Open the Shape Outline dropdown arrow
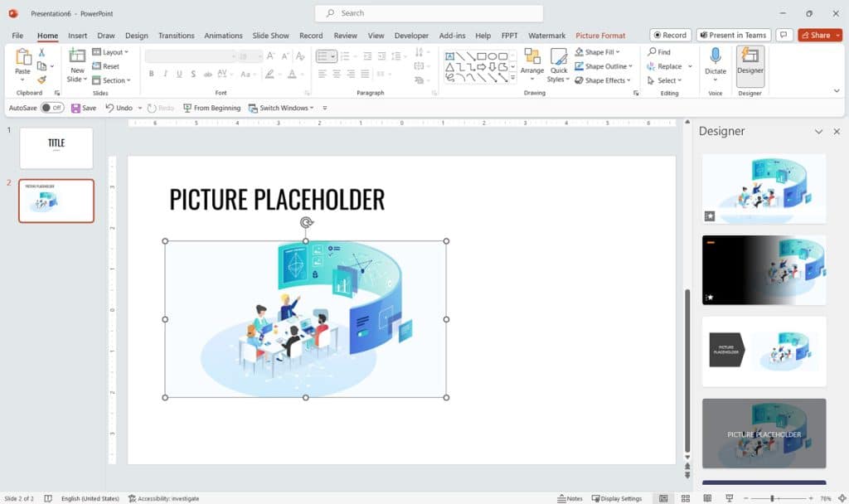 pos(629,66)
